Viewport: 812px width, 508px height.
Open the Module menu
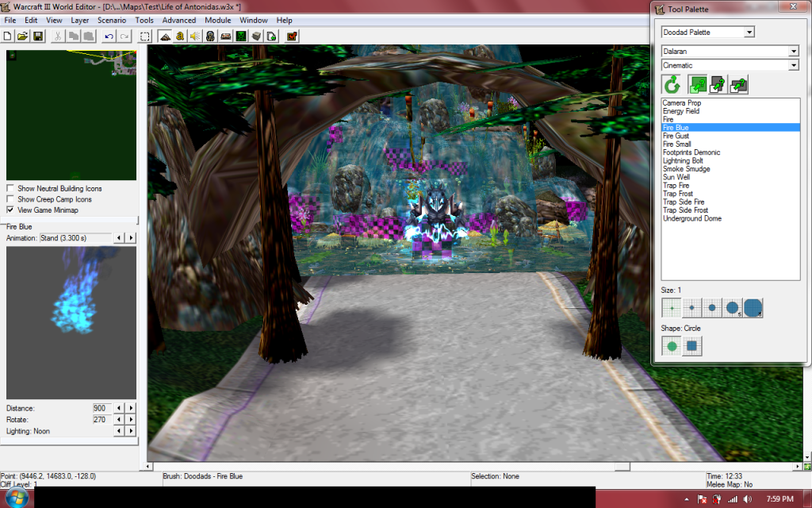pos(217,20)
